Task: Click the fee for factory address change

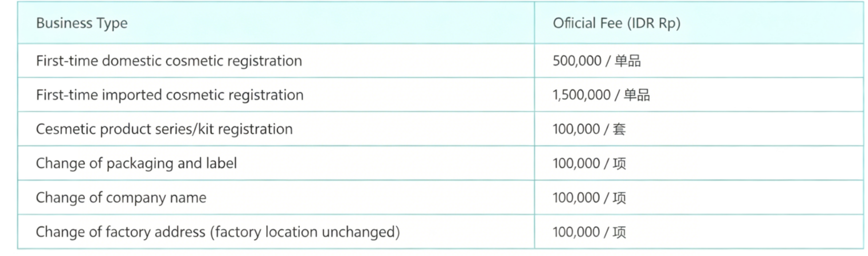Action: 589,232
